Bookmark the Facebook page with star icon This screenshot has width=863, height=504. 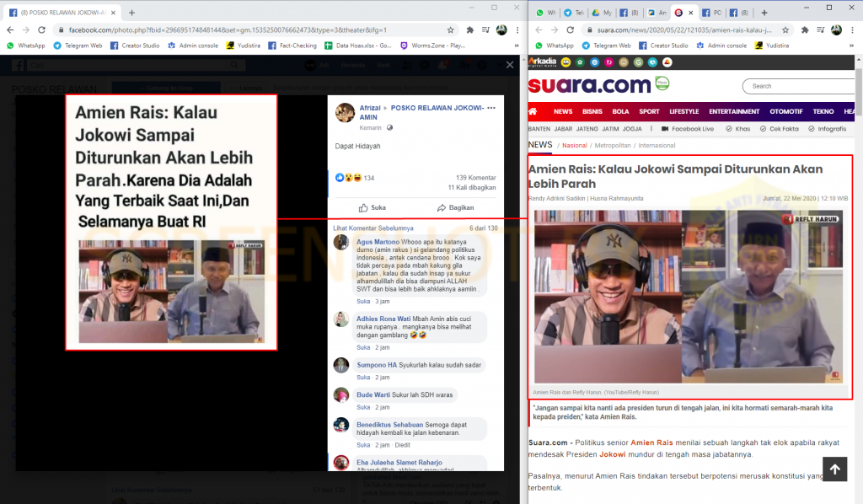coord(451,29)
